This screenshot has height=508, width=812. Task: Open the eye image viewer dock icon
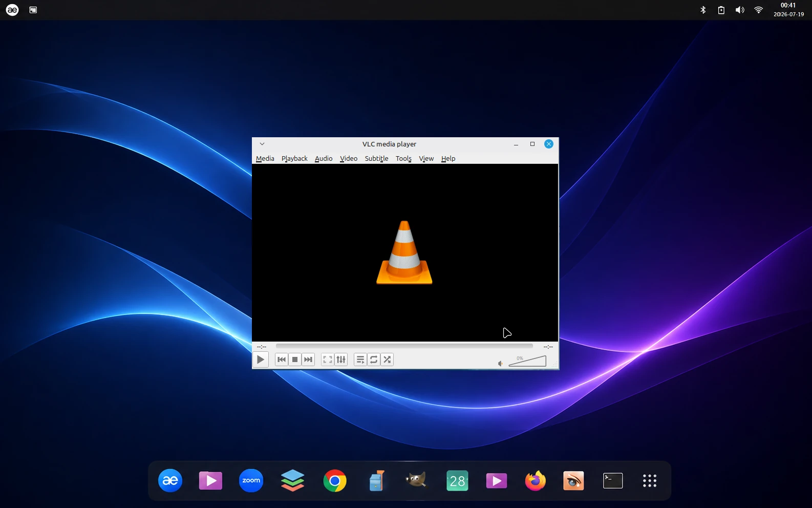(x=573, y=481)
